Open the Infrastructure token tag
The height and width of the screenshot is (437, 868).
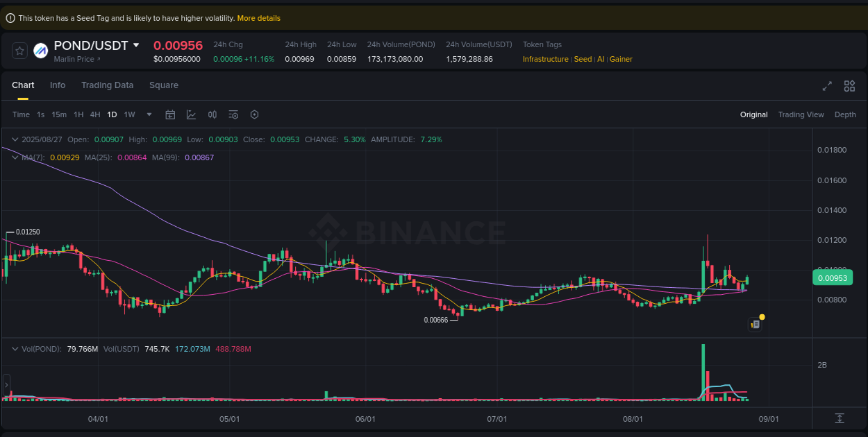546,59
